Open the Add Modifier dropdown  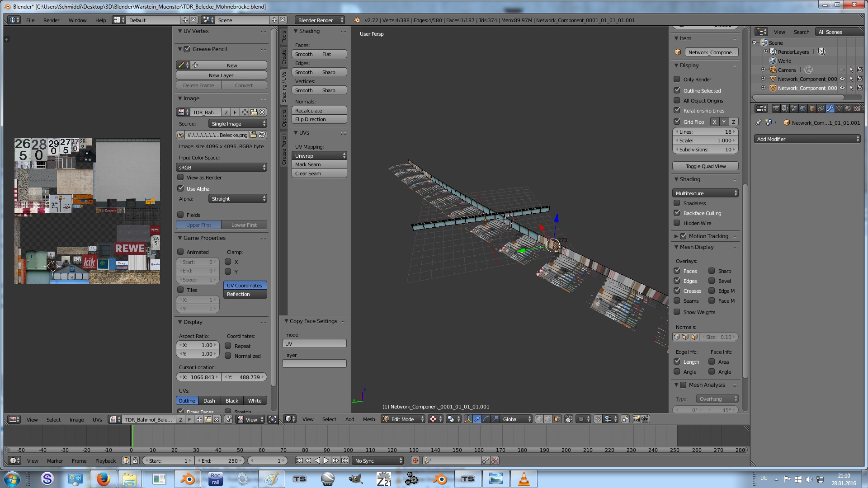click(807, 139)
